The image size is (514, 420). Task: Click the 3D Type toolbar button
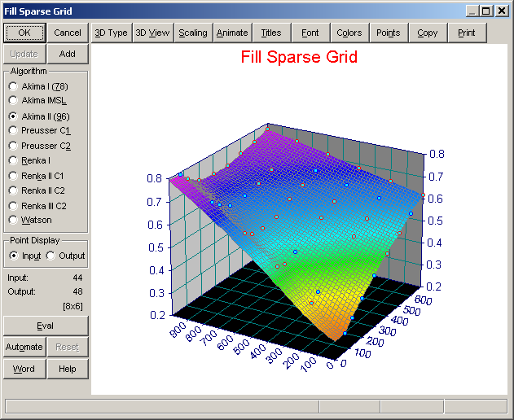pyautogui.click(x=112, y=33)
